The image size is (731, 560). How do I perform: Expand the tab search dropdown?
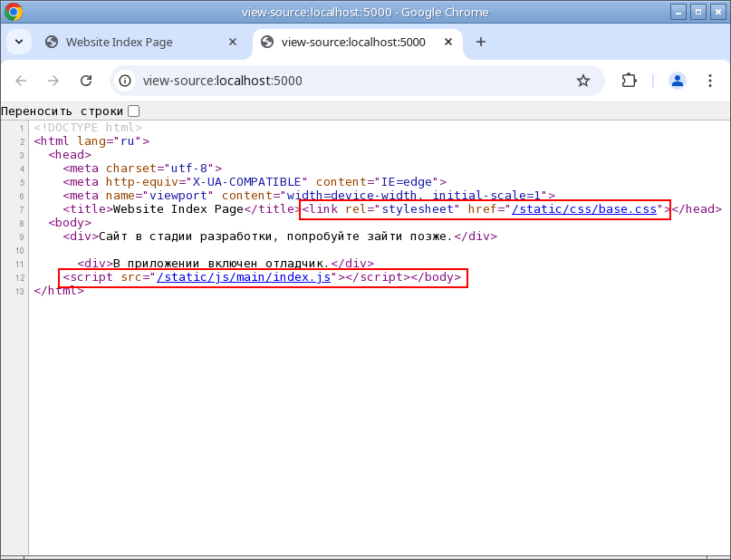coord(19,42)
